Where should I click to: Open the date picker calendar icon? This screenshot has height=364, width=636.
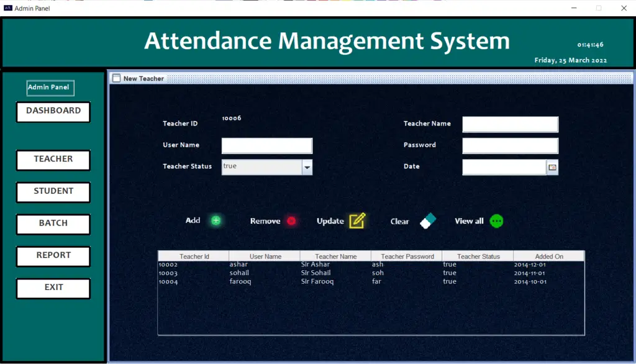coord(552,166)
